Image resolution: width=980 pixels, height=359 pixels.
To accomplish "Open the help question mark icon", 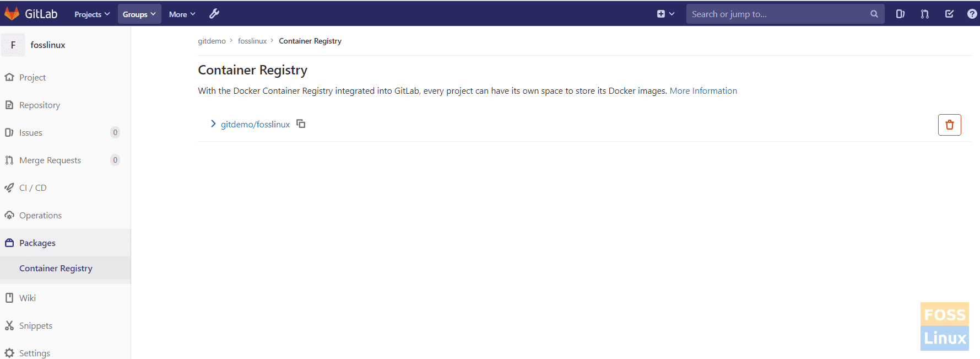I will tap(972, 14).
